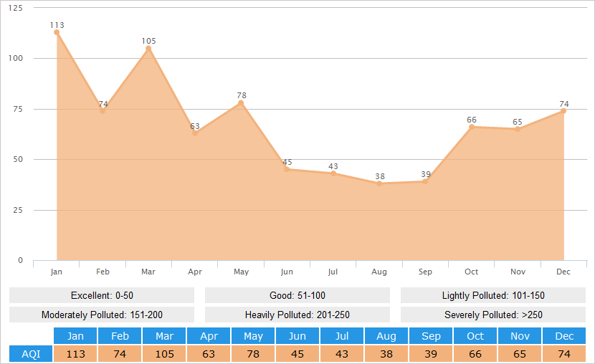
Task: Click the Oct table header cell
Action: coord(475,336)
